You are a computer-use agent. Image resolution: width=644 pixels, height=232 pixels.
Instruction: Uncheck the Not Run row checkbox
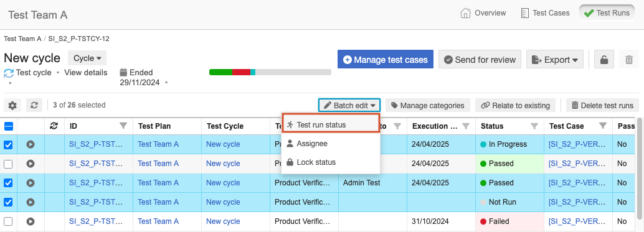[x=8, y=202]
